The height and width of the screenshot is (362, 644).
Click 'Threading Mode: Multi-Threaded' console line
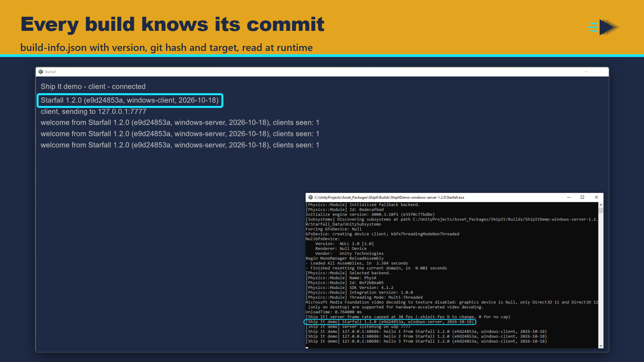pos(364,297)
